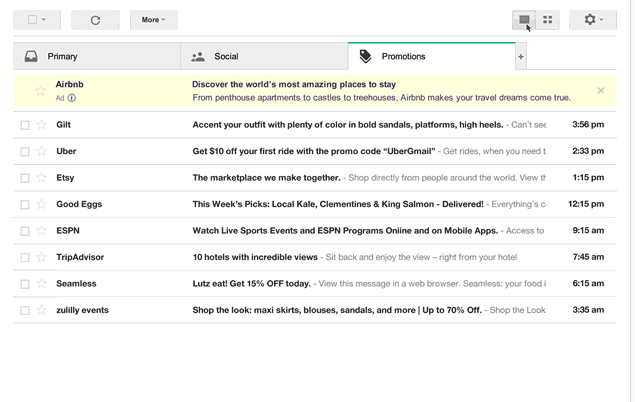This screenshot has height=402, width=635.
Task: Click the 6:15 am timestamp
Action: coord(588,283)
